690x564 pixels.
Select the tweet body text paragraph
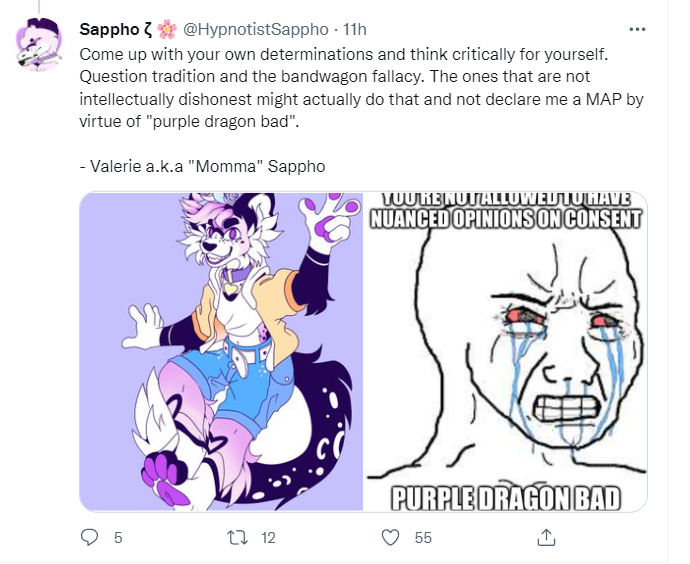point(361,88)
